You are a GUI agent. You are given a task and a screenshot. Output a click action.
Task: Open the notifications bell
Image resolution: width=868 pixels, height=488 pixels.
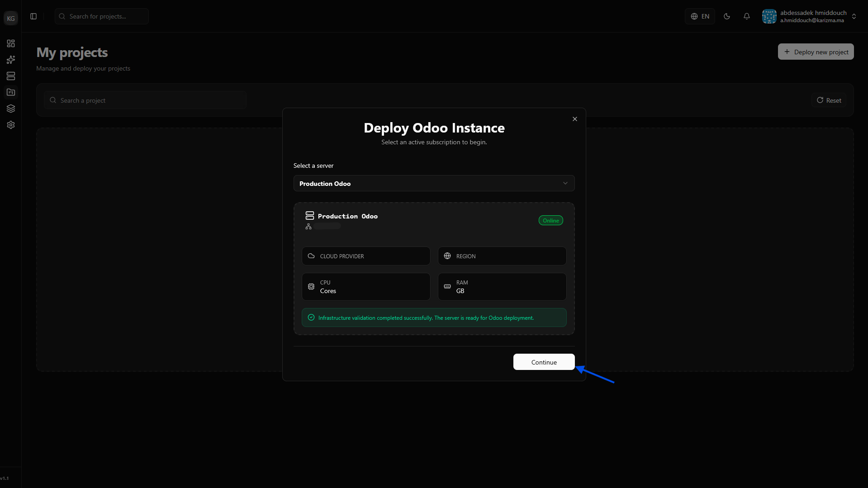pyautogui.click(x=747, y=16)
